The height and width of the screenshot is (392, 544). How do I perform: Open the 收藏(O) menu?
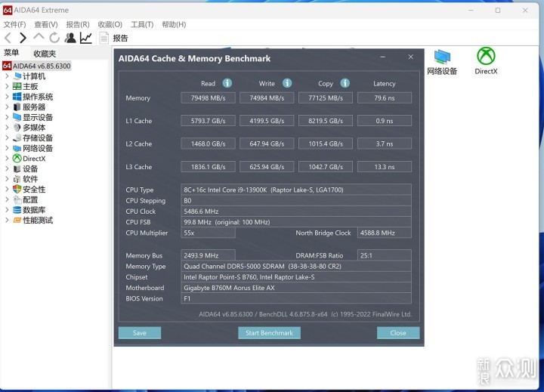click(110, 24)
